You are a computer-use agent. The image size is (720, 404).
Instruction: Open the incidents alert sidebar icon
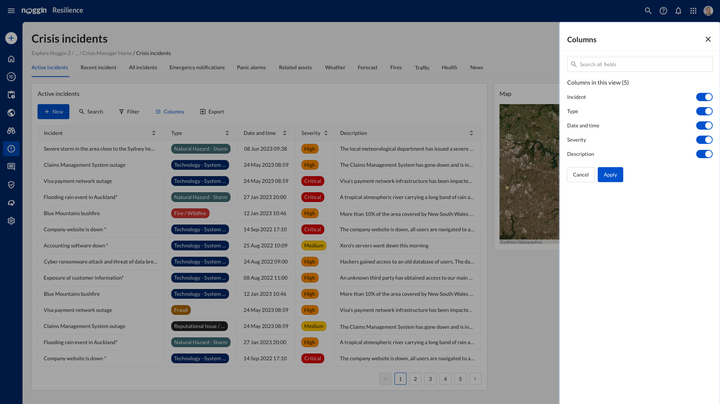click(x=11, y=149)
